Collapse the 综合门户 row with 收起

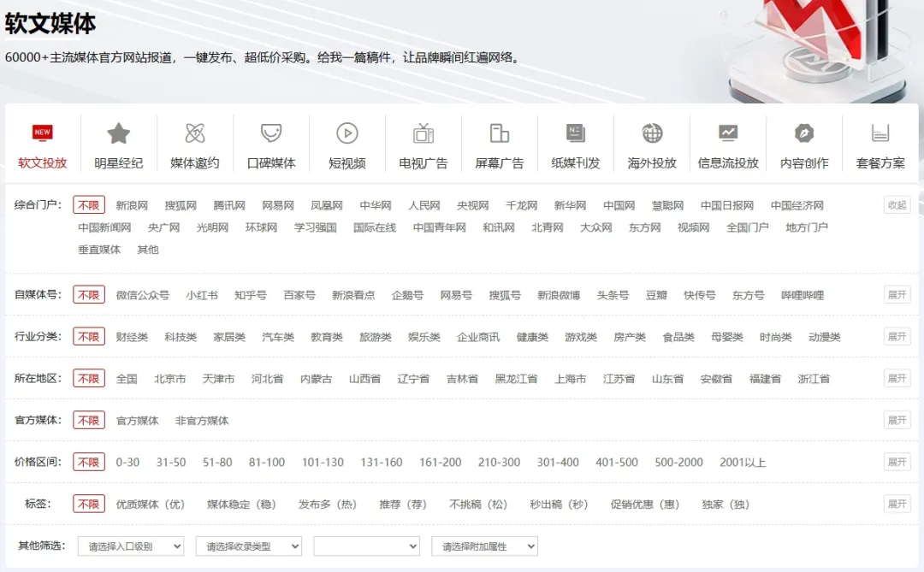[897, 205]
